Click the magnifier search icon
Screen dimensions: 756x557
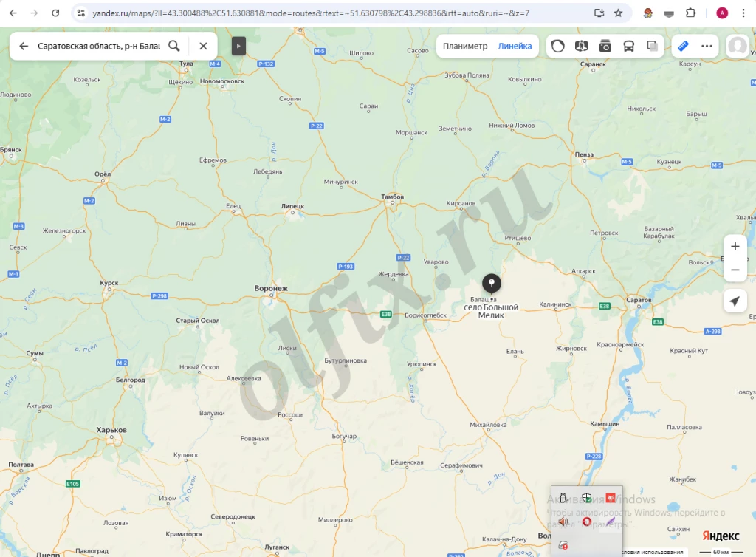pos(174,46)
